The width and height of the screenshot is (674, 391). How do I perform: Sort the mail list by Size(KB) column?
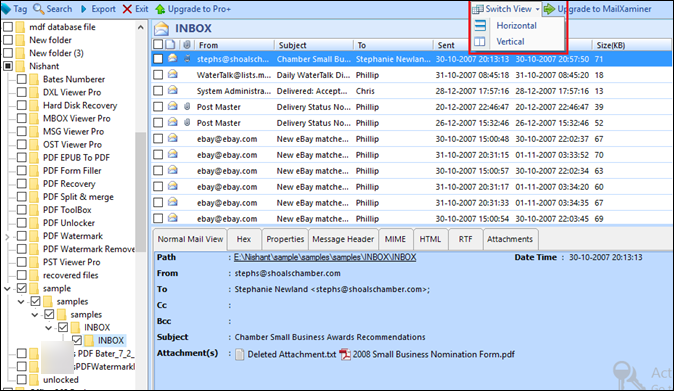631,45
